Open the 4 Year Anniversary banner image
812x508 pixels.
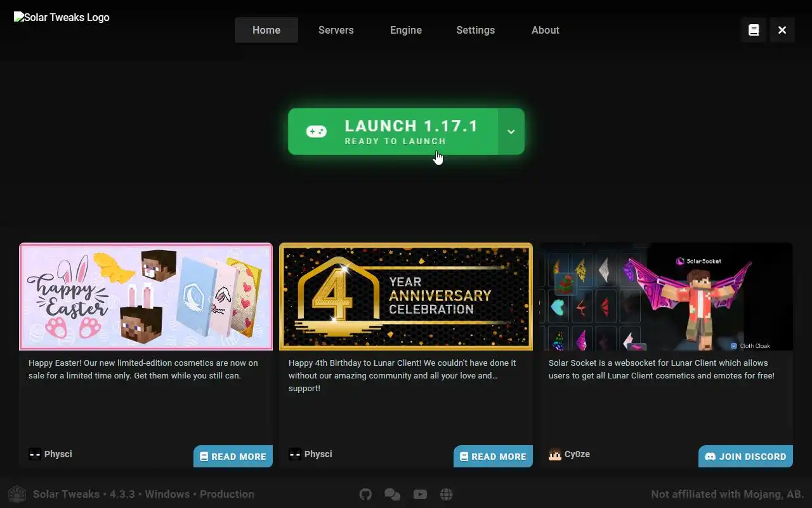[406, 297]
